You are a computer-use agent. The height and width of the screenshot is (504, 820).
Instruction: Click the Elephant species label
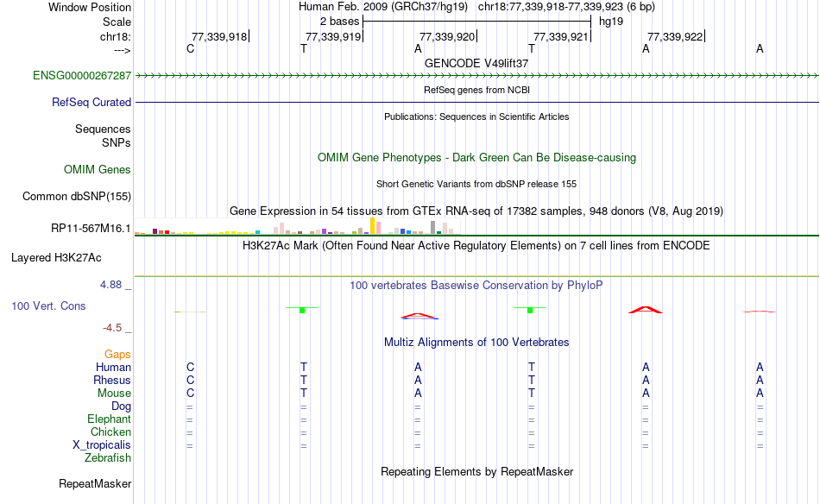pos(109,419)
